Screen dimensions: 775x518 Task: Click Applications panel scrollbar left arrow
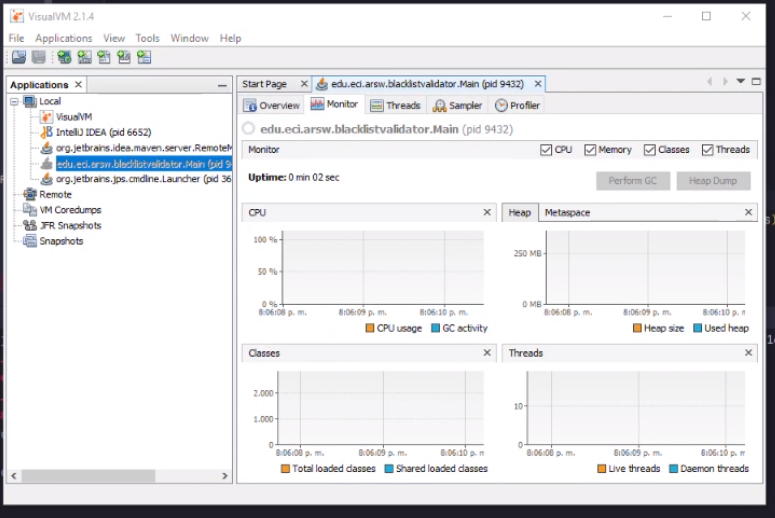tap(14, 475)
